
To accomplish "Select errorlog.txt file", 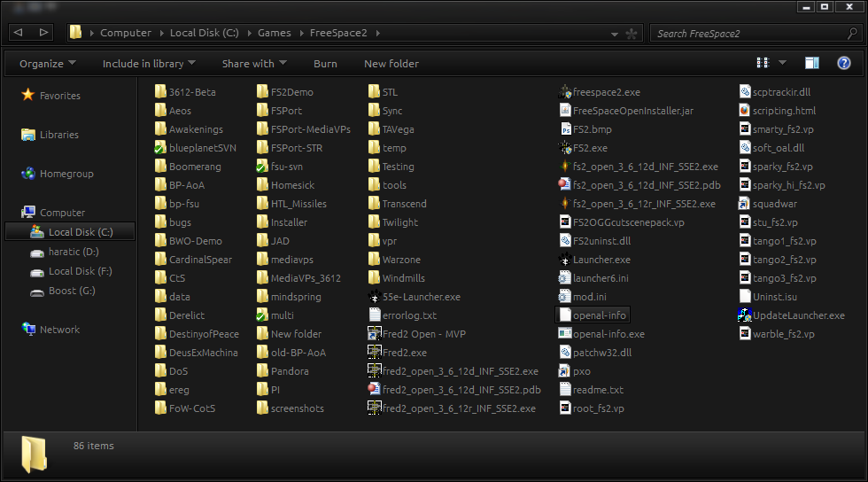I will (x=403, y=315).
